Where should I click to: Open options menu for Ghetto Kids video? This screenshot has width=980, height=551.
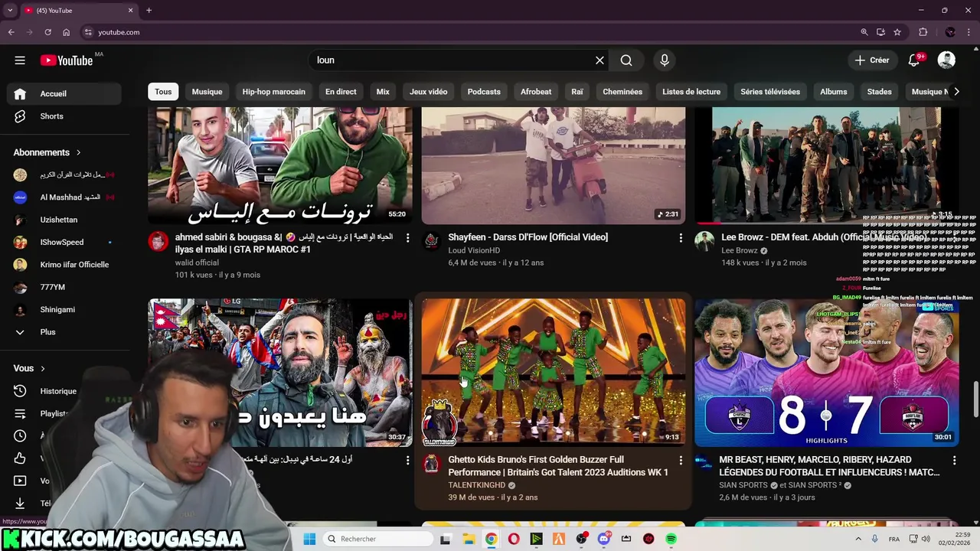681,461
